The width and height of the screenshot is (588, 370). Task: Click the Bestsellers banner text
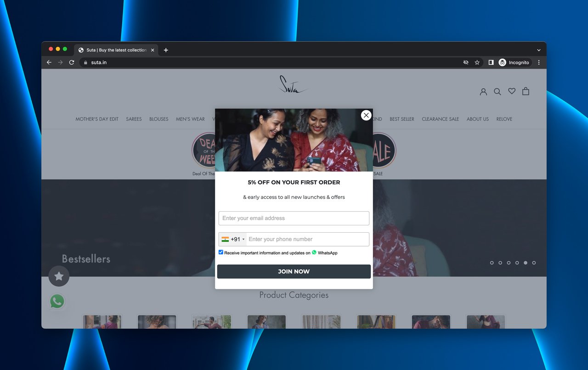[x=86, y=259]
